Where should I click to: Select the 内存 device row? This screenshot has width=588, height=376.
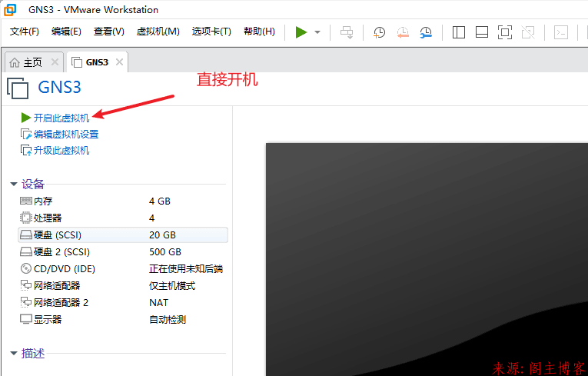pyautogui.click(x=123, y=201)
